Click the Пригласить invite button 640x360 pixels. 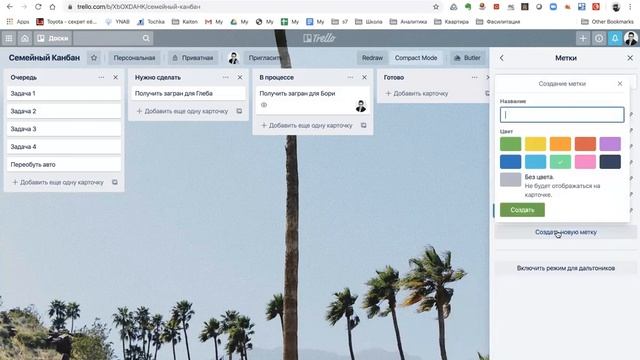pyautogui.click(x=265, y=58)
